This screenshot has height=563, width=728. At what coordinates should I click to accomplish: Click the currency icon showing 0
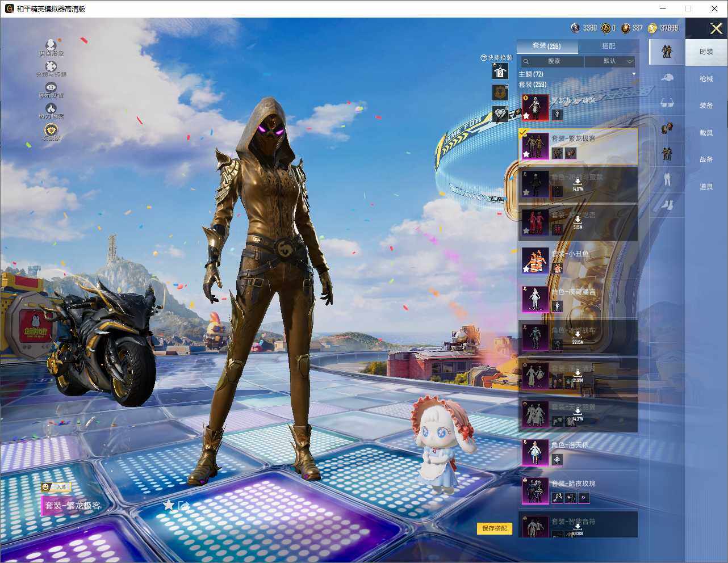(x=606, y=28)
